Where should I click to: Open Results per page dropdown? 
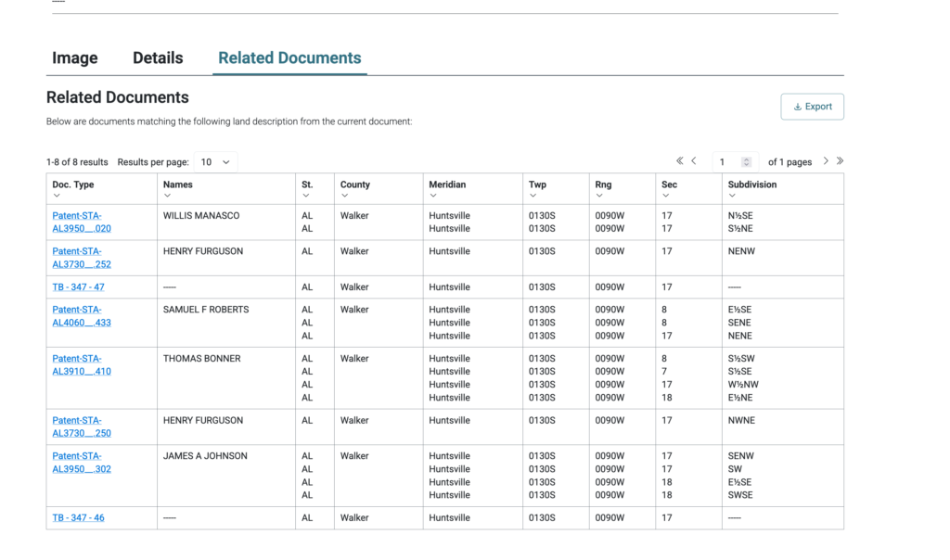tap(215, 162)
